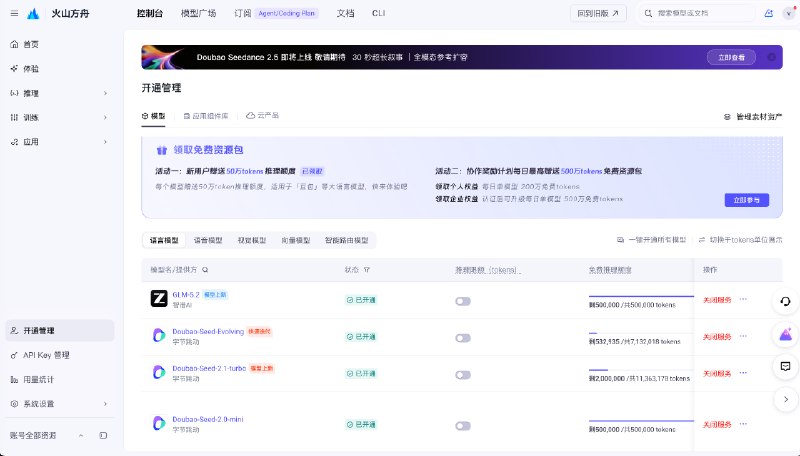
Task: Open the 控制台 top menu
Action: click(x=149, y=13)
